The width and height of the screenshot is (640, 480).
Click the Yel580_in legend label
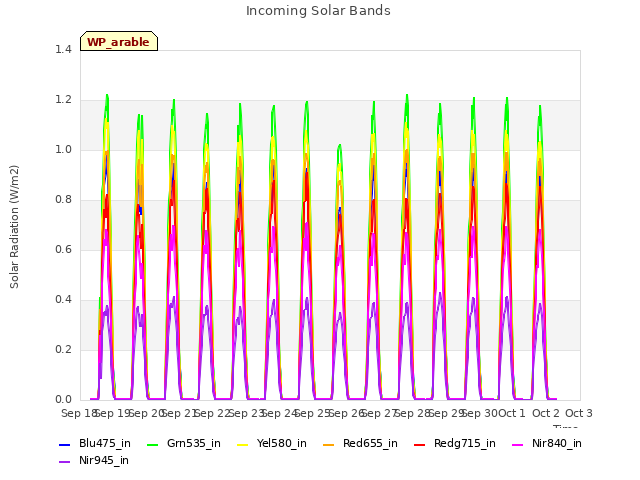click(282, 443)
